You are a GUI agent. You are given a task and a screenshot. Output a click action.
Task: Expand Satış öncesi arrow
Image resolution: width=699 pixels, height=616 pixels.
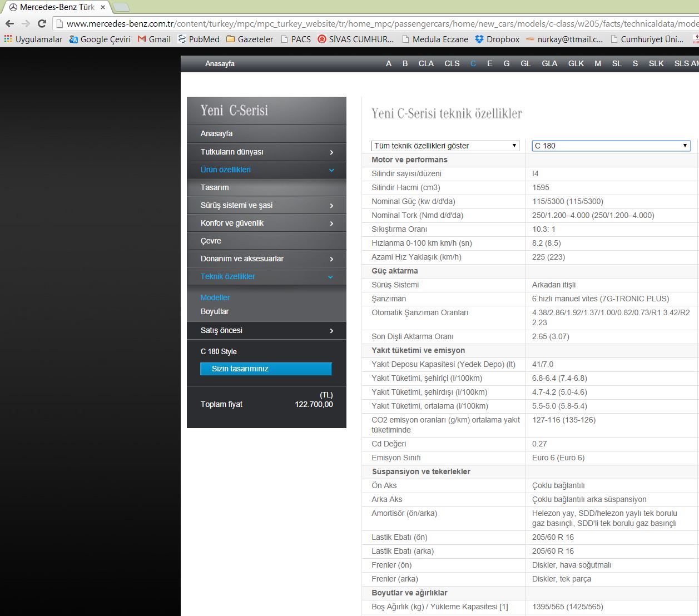coord(331,331)
